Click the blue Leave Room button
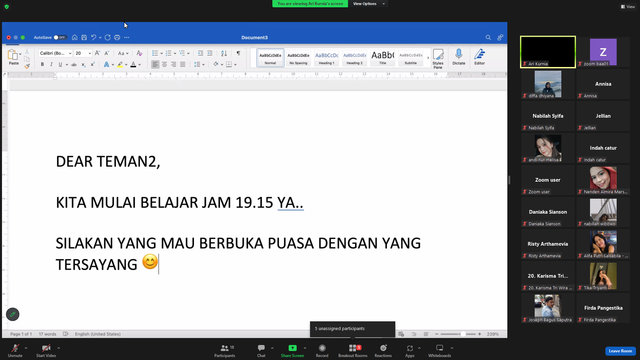The height and width of the screenshot is (360, 640). 620,351
